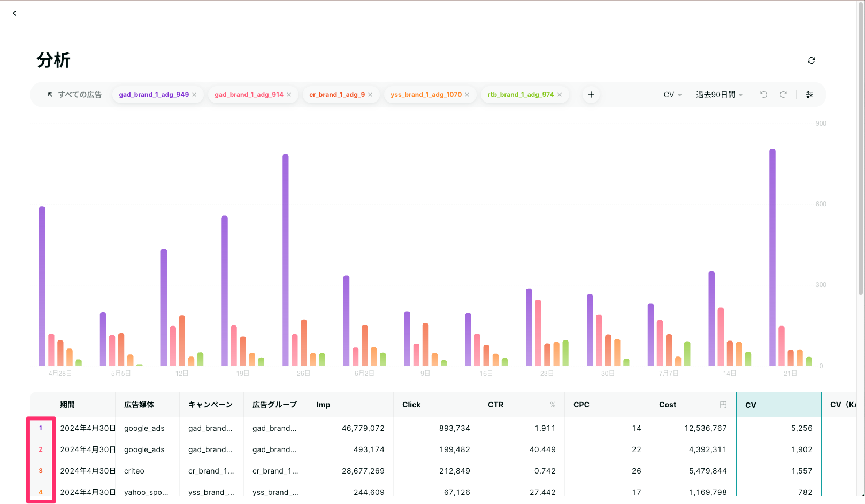Screen dimensions: 865x504
Task: Click Imp cell 28,677,269
Action: pyautogui.click(x=363, y=471)
